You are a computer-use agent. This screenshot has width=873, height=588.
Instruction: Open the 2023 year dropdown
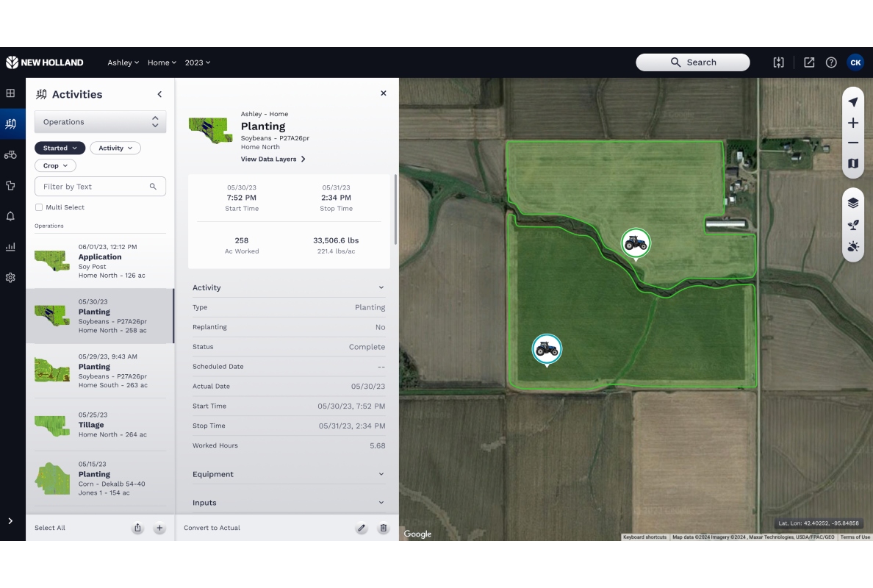tap(198, 62)
